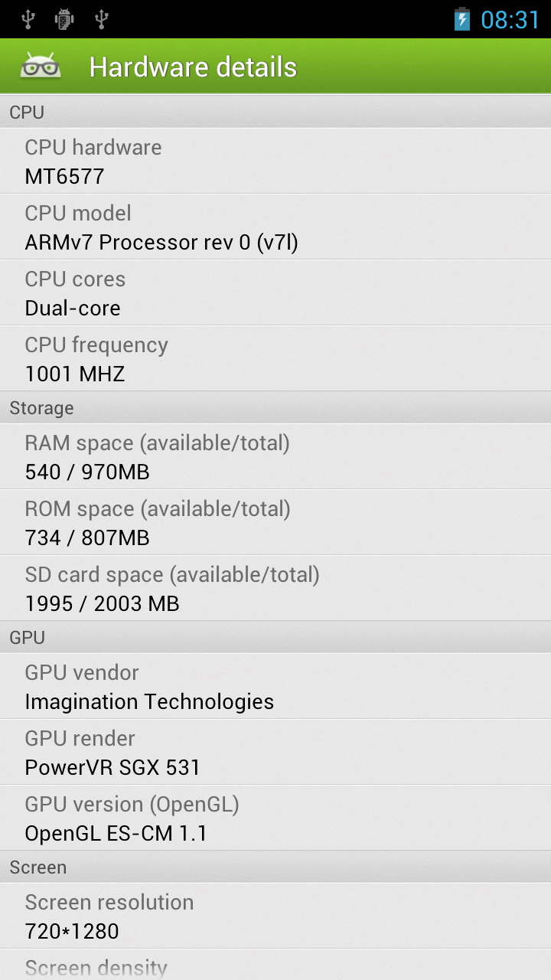Image resolution: width=551 pixels, height=980 pixels.
Task: Select the GPU render PowerVR SGX 531 row
Action: pos(275,752)
